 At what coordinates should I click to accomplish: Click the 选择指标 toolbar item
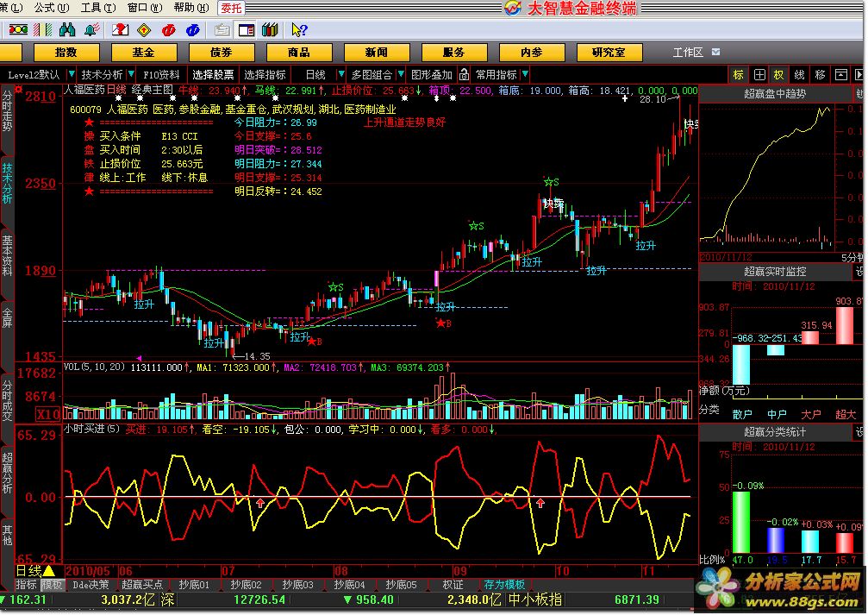point(265,74)
